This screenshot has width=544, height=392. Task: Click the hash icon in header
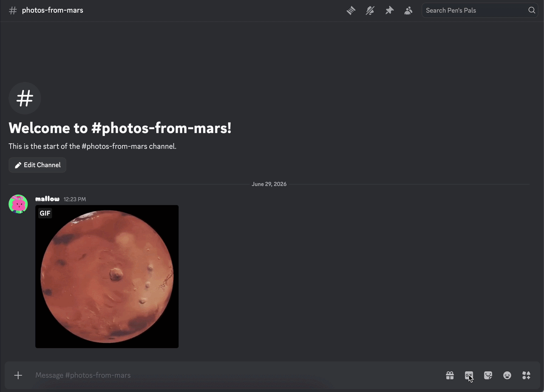pyautogui.click(x=13, y=11)
